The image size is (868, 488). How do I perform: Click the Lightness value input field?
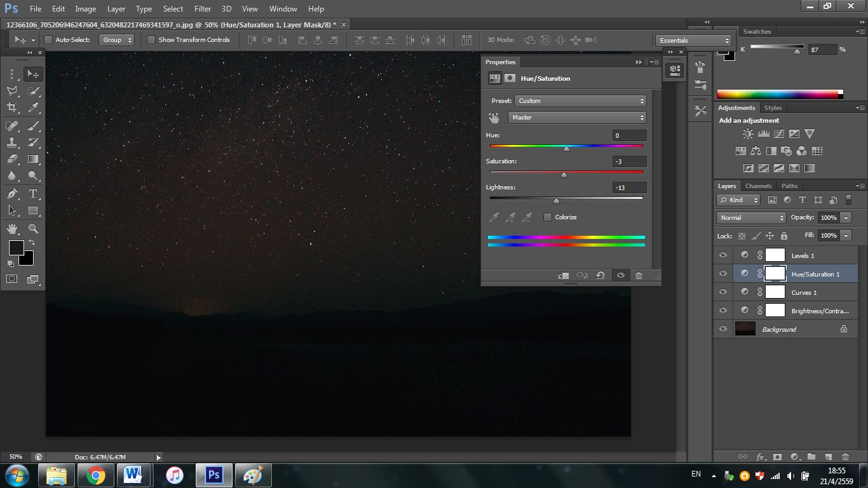[629, 187]
